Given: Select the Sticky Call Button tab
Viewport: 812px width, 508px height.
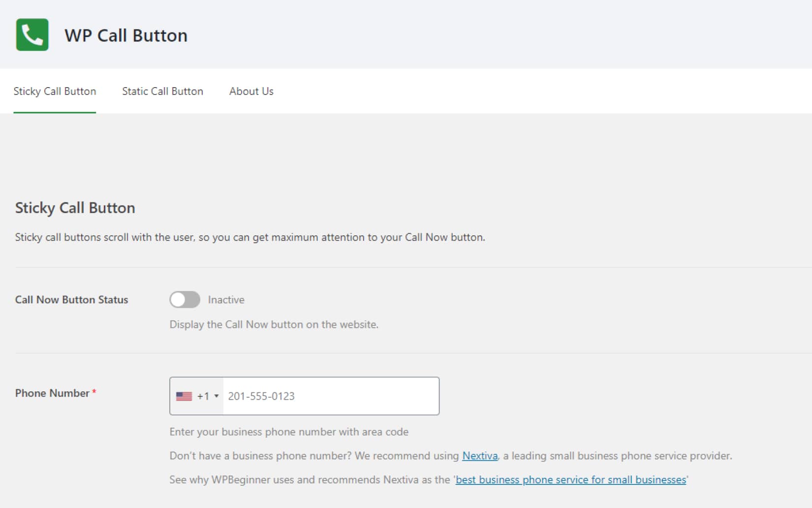Looking at the screenshot, I should [x=55, y=91].
